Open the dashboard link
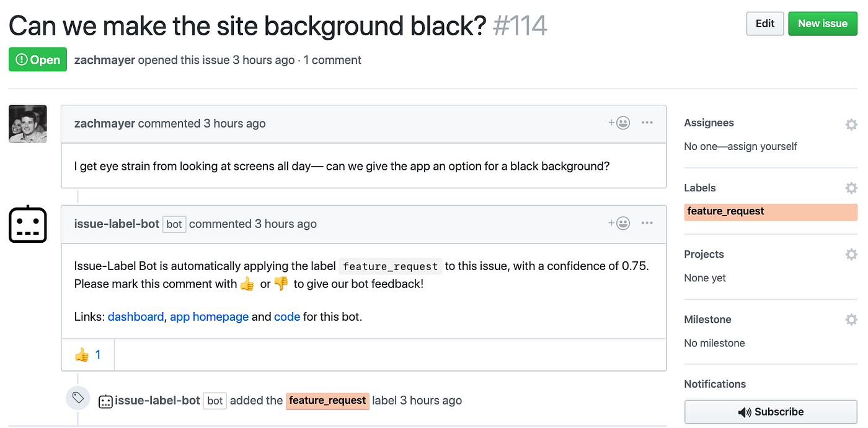This screenshot has height=428, width=868. (x=136, y=317)
